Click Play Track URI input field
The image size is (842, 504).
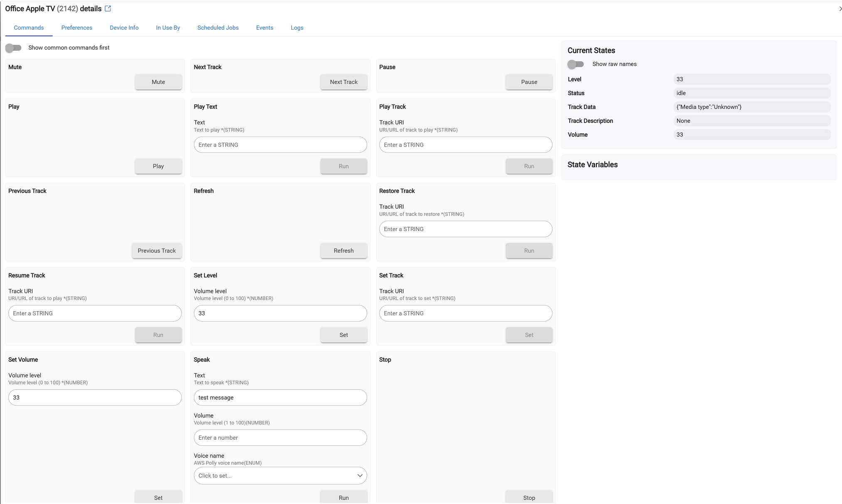coord(465,145)
